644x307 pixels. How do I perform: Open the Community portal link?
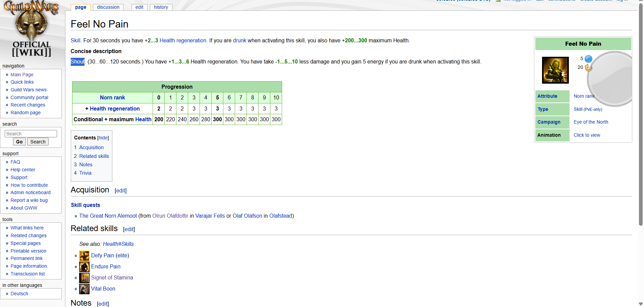coord(29,97)
